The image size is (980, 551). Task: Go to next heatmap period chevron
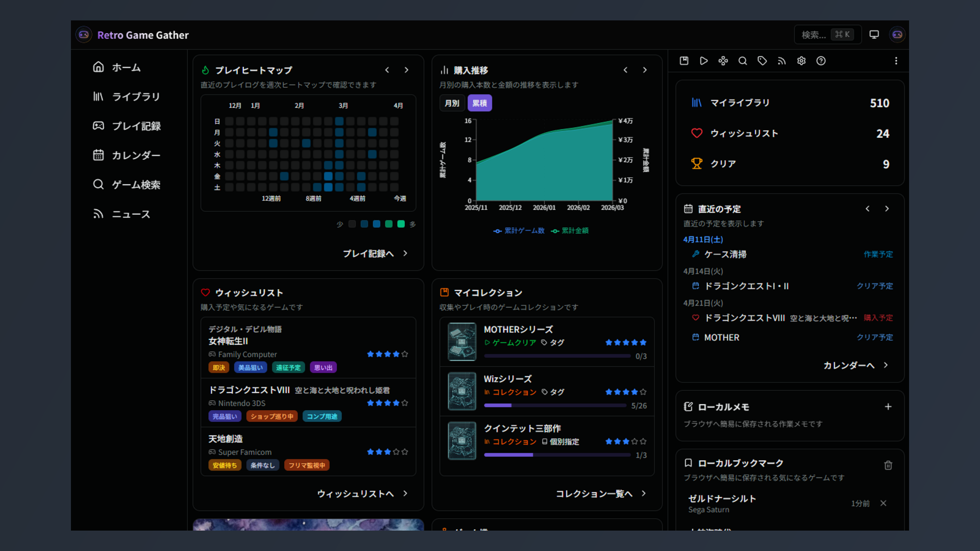click(x=406, y=70)
